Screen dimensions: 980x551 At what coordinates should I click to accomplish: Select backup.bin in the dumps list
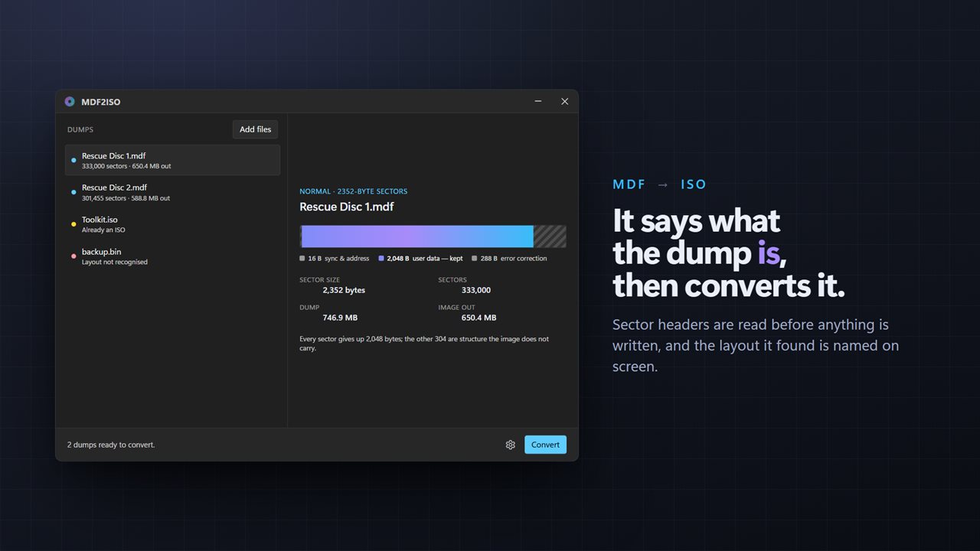pyautogui.click(x=172, y=256)
